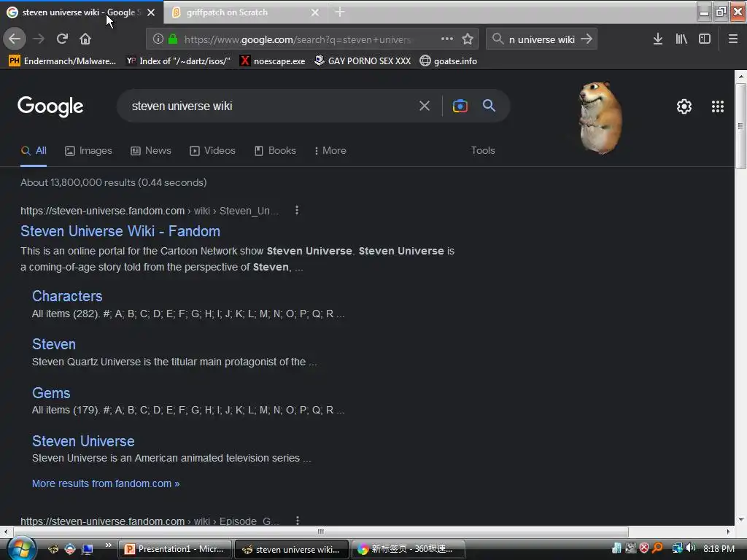Click the hamster profile picture

600,118
